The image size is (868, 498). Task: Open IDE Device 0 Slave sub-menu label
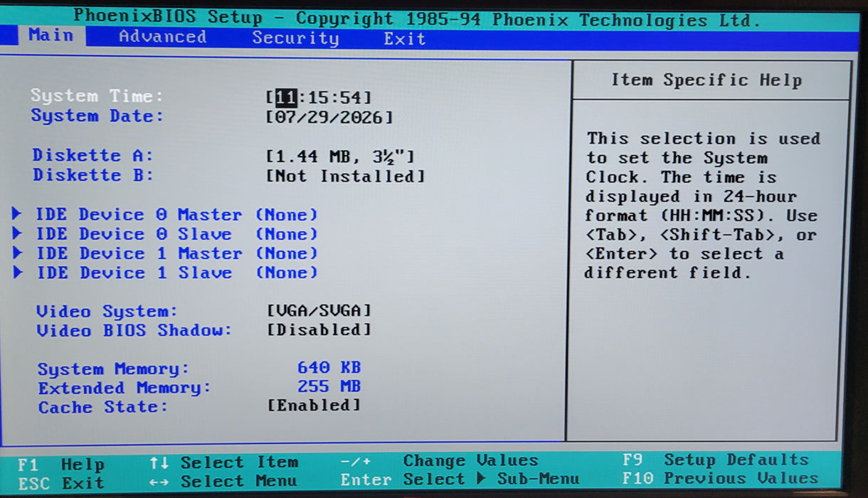[x=134, y=234]
